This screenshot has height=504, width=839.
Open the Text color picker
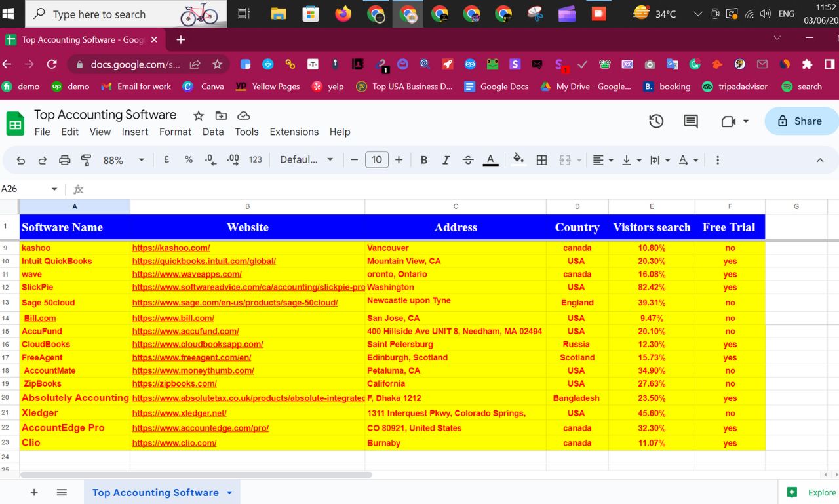point(490,159)
